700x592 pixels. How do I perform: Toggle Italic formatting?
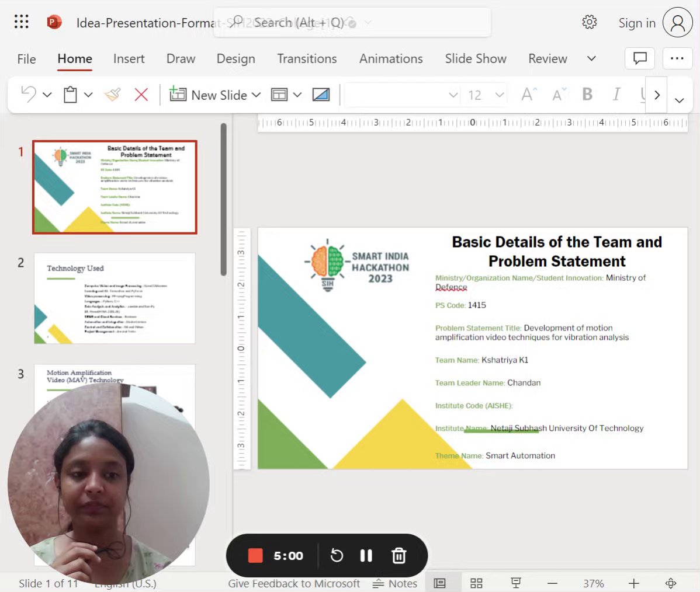tap(616, 94)
